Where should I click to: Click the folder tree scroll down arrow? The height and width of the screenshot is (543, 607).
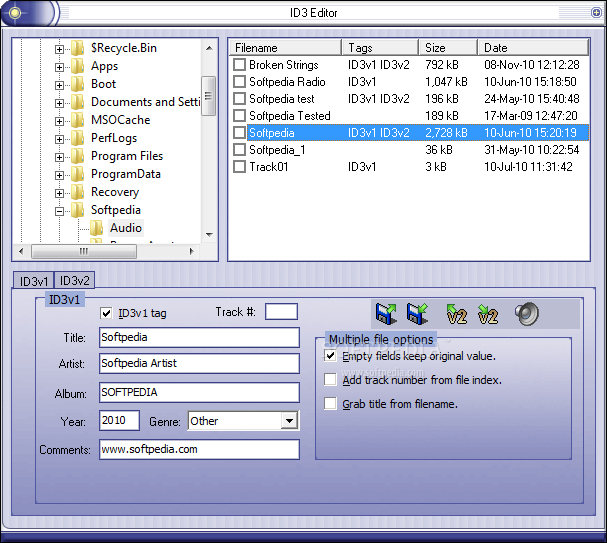pos(209,235)
